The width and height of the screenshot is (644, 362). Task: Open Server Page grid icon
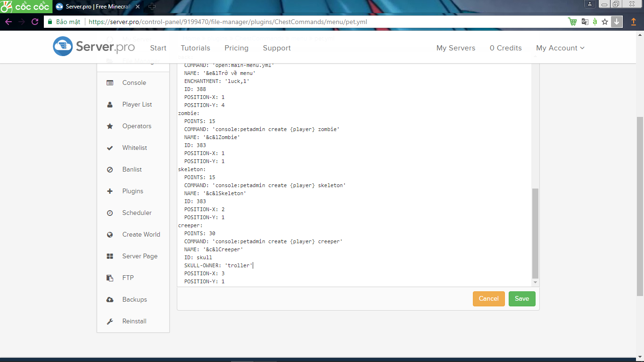(x=110, y=256)
